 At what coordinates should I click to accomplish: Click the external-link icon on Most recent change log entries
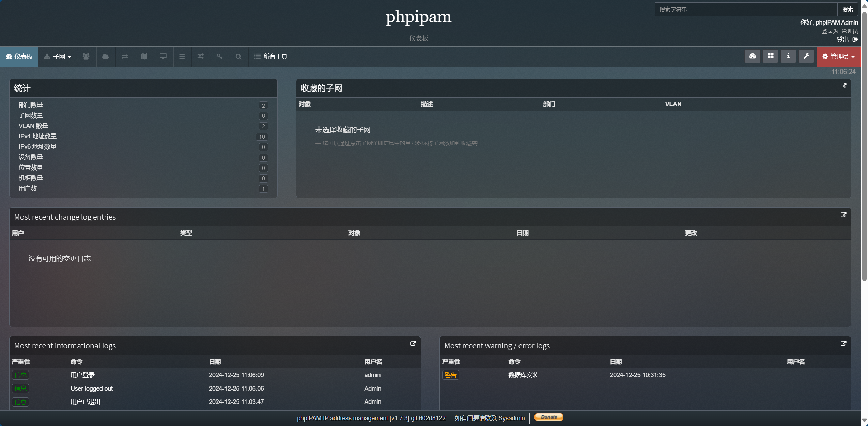(x=844, y=215)
